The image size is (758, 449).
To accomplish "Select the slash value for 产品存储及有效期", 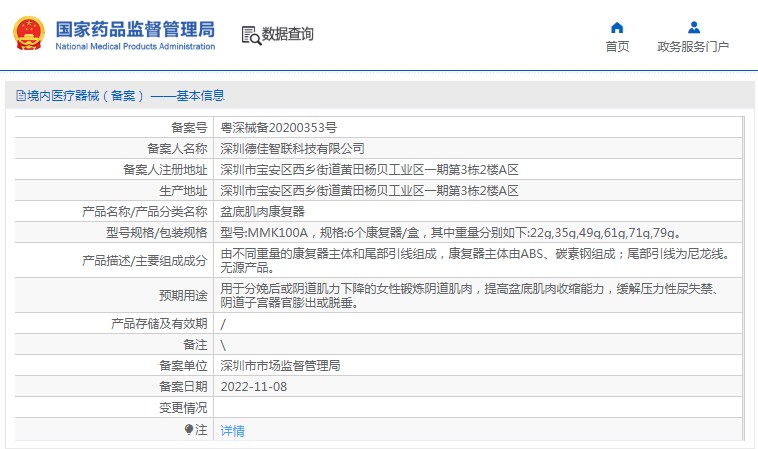I will pos(223,323).
